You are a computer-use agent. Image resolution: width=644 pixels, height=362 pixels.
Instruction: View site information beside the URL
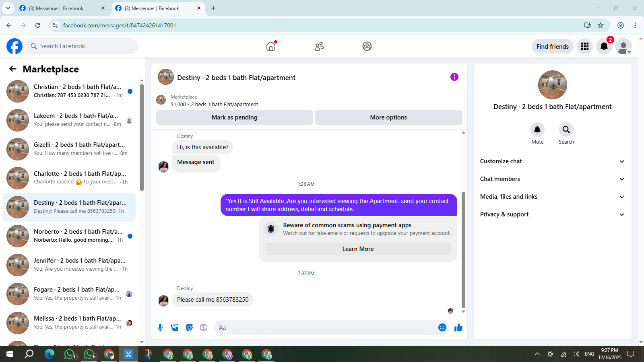[x=55, y=25]
